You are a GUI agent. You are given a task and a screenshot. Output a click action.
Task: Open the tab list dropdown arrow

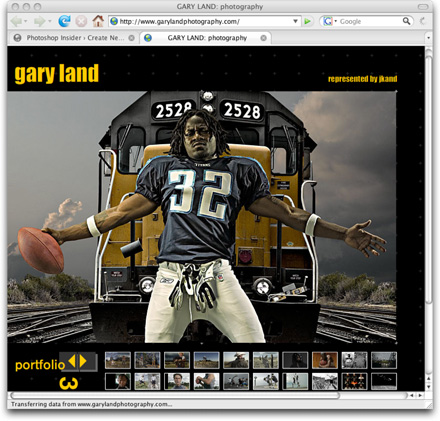click(x=428, y=38)
